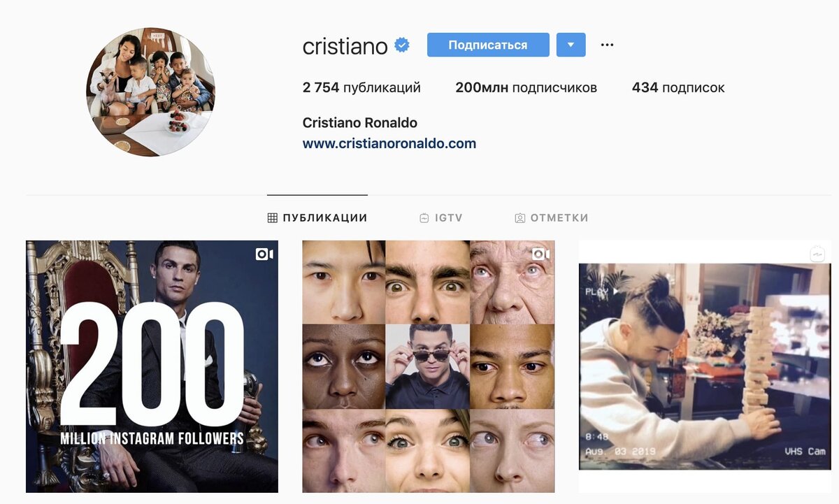Click the video camera icon on eyes collage post
This screenshot has width=839, height=504.
(541, 254)
